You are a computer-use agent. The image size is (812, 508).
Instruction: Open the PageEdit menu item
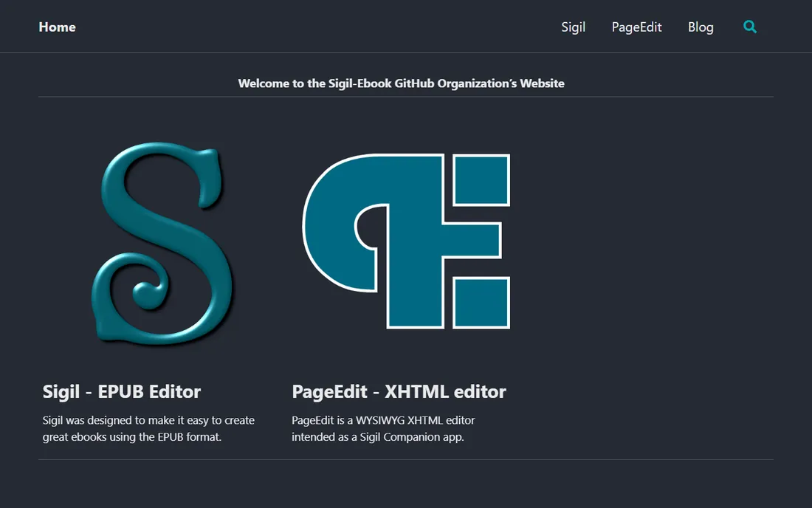click(636, 27)
